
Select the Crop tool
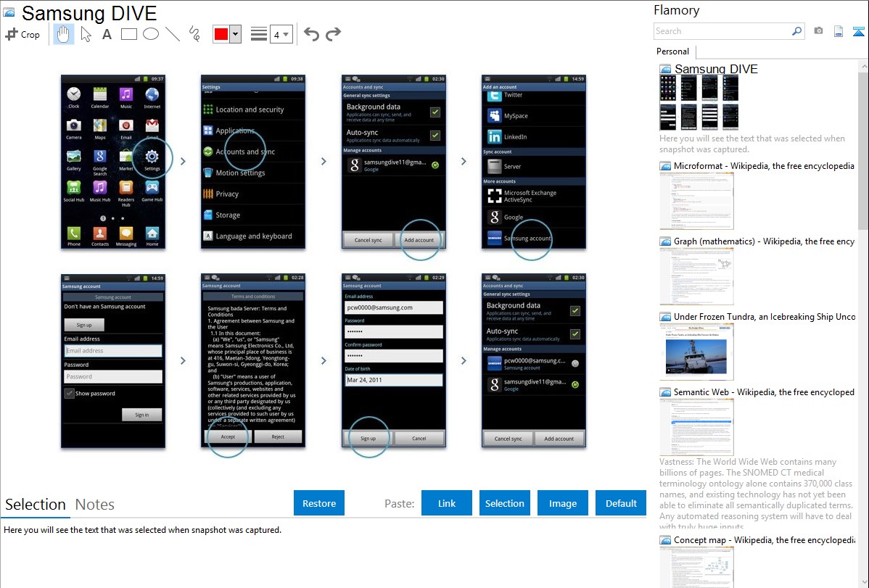22,34
